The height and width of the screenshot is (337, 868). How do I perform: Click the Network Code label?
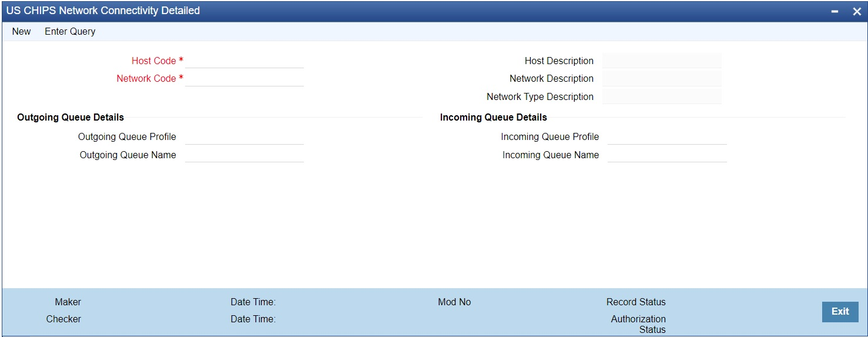(x=146, y=78)
